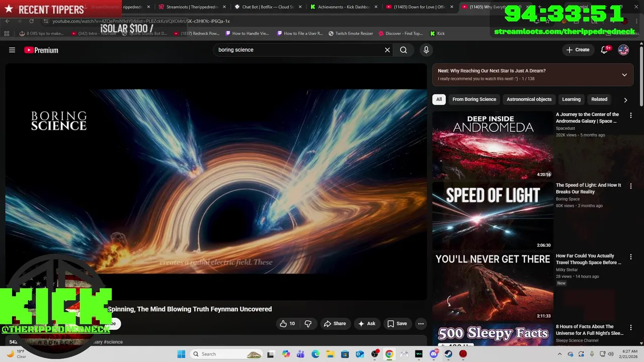
Task: Click the Create button
Action: (578, 50)
